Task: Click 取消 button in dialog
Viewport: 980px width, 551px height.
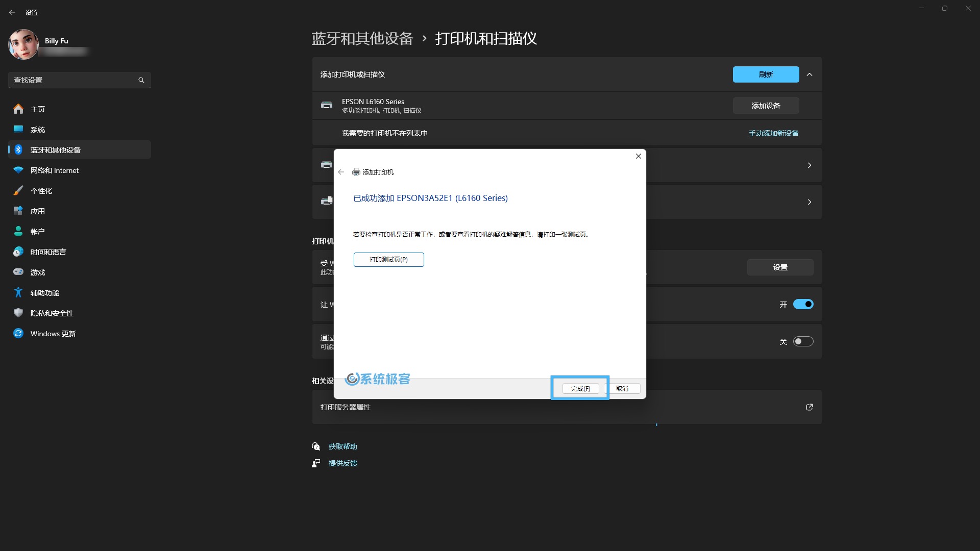Action: coord(622,389)
